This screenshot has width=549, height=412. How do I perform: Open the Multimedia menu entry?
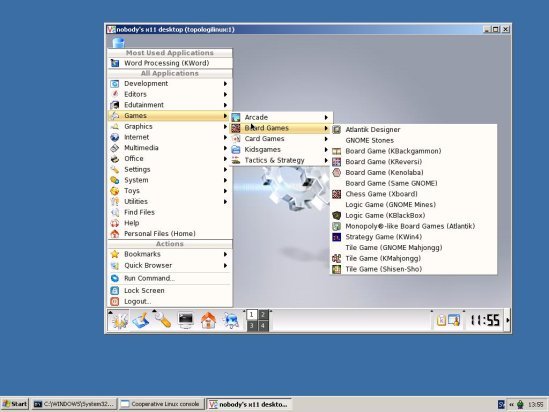click(170, 148)
